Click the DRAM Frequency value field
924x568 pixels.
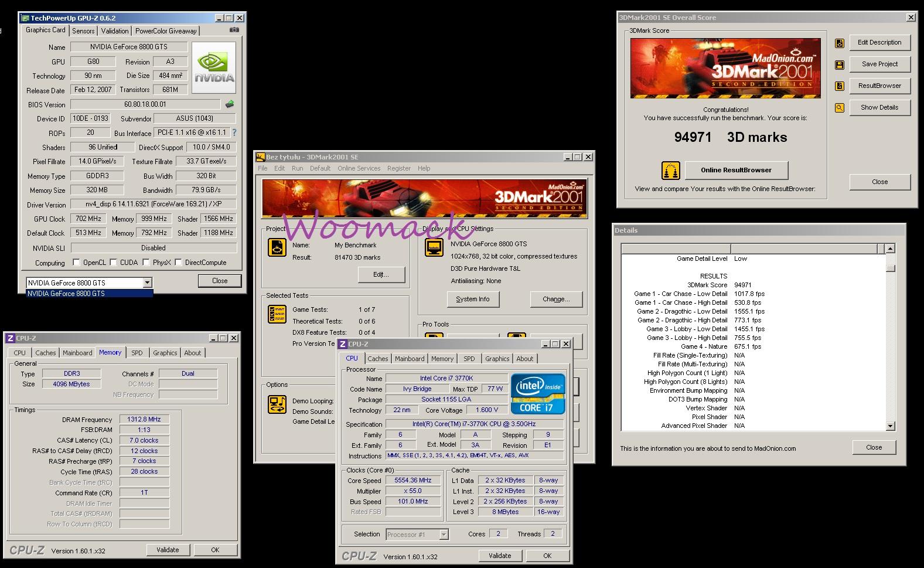click(x=145, y=420)
